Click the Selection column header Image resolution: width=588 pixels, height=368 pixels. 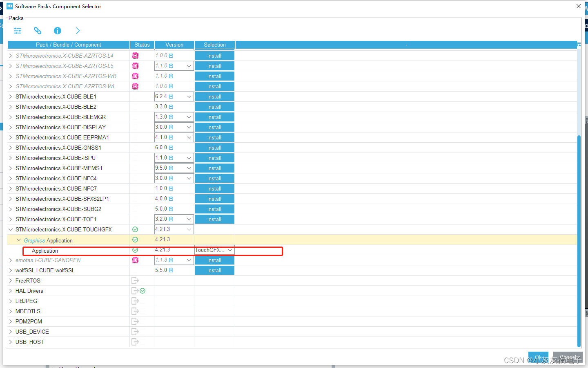pos(215,45)
